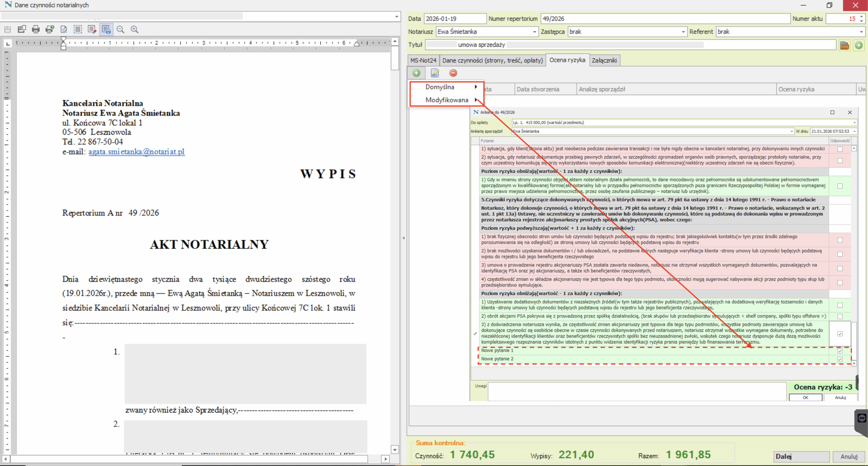Click the Dalej button

[802, 457]
